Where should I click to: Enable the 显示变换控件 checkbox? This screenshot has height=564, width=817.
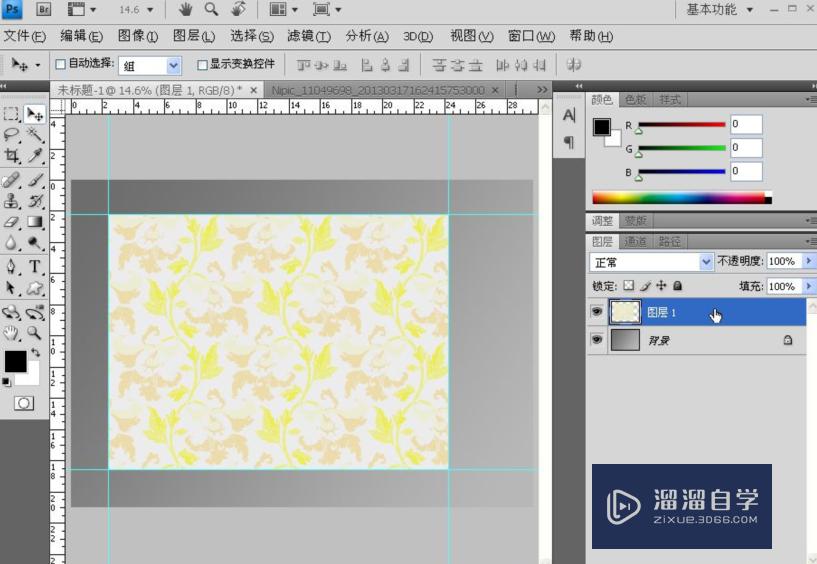(202, 65)
